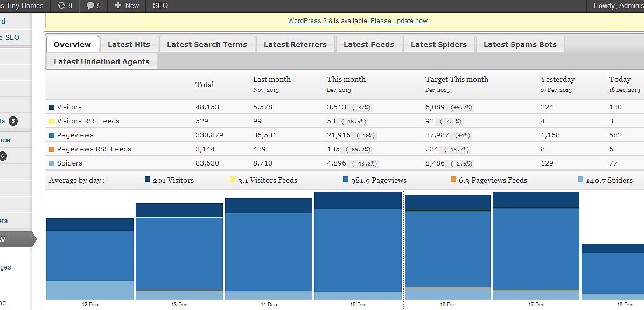Switch to Latest Undefined Agents tab

pos(101,61)
